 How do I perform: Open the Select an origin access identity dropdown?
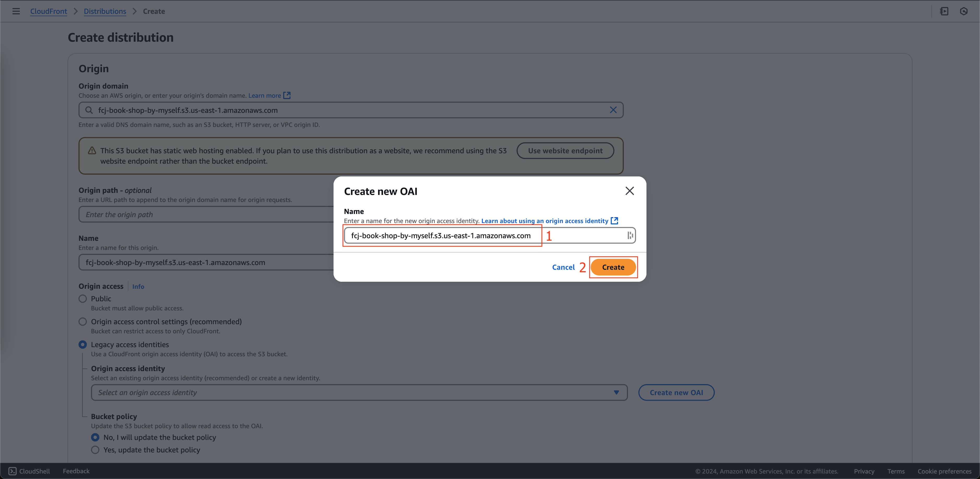pyautogui.click(x=359, y=392)
